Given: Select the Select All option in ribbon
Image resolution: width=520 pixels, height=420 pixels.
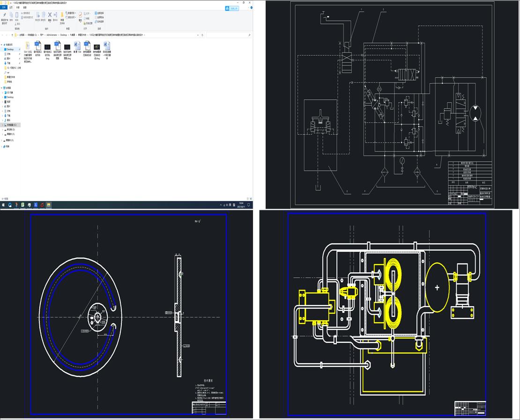Looking at the screenshot, I should 99,13.
